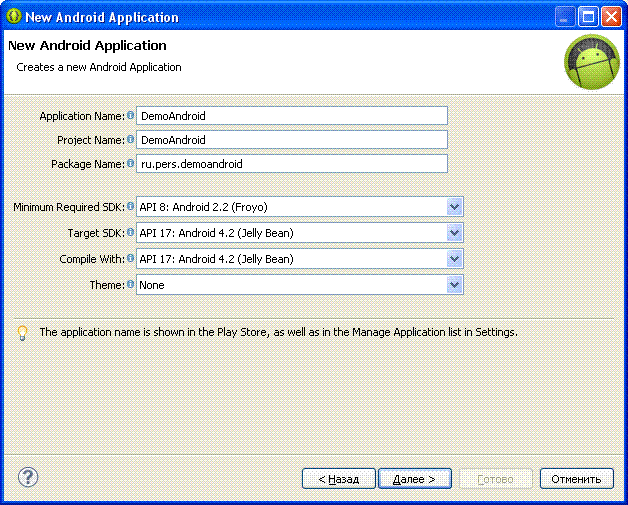Screen dimensions: 628x505
Task: Click the Android robot logo in header
Action: [x=592, y=62]
